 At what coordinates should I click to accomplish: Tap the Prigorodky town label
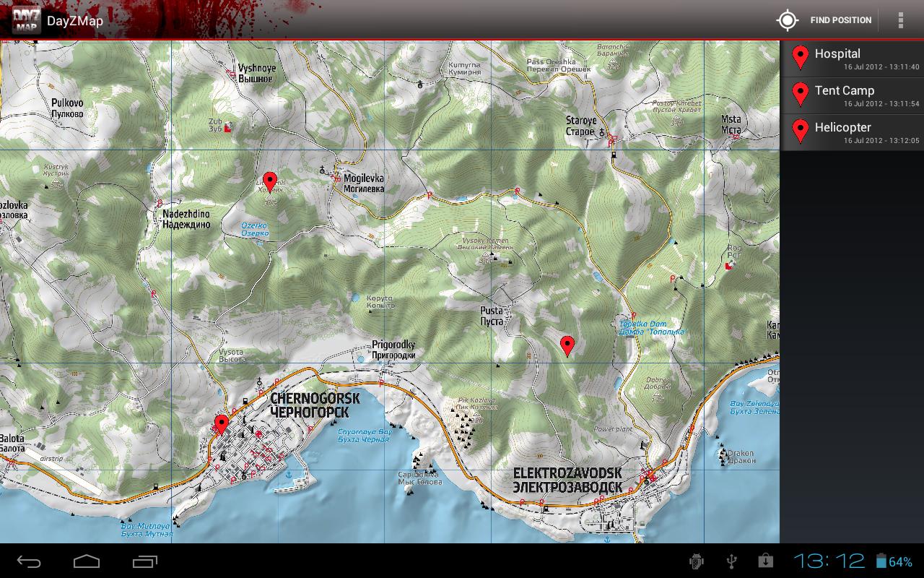pyautogui.click(x=393, y=350)
